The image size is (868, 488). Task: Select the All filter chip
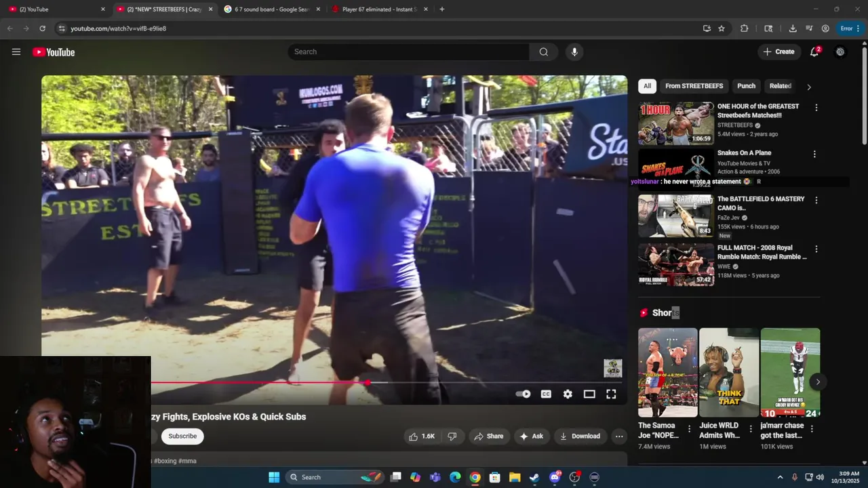pyautogui.click(x=647, y=86)
